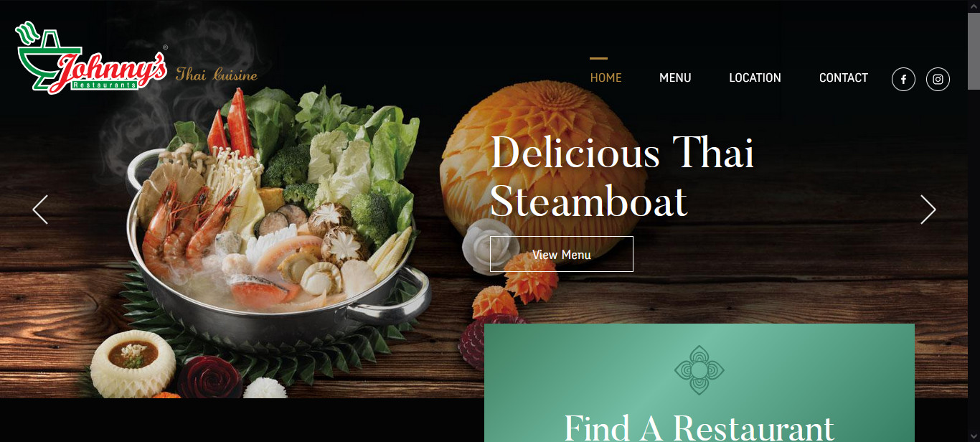Click the dipping sauce bowl image
The width and height of the screenshot is (980, 442).
[x=133, y=362]
